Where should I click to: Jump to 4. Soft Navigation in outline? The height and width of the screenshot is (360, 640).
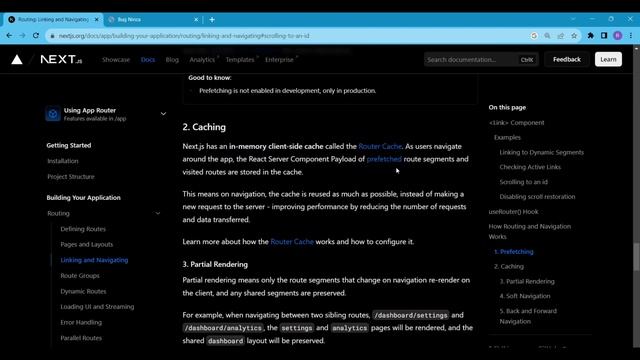525,296
